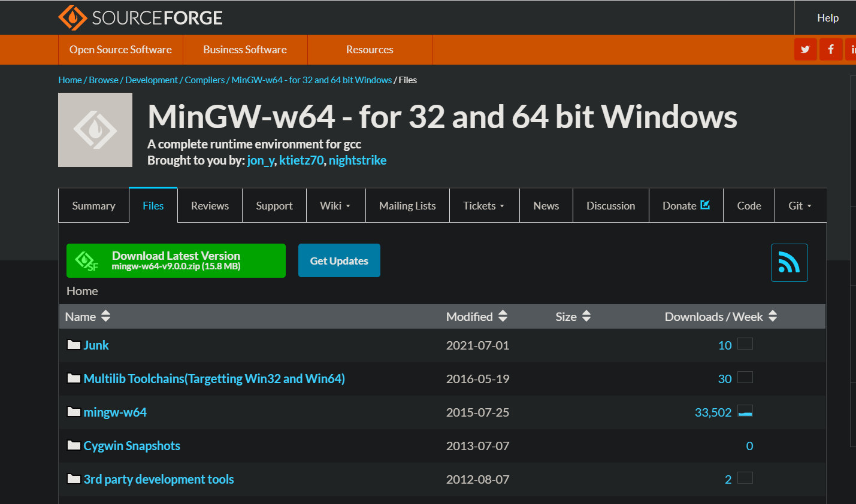The width and height of the screenshot is (856, 504).
Task: Click the 30 downloads count
Action: pos(725,379)
